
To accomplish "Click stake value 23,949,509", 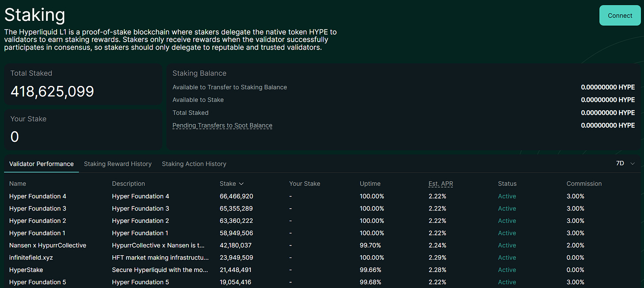I will (x=236, y=257).
